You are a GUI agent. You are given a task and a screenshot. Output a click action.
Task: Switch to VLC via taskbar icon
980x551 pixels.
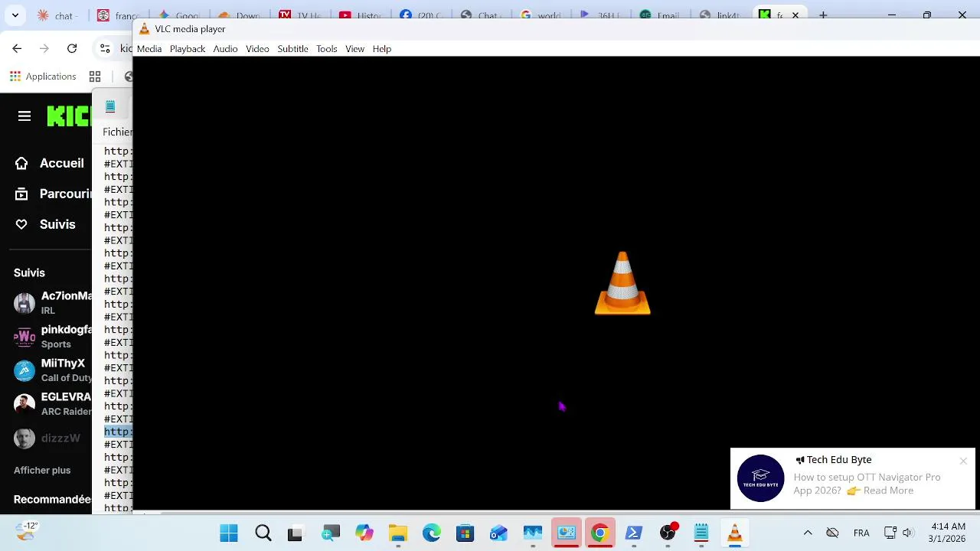(735, 533)
